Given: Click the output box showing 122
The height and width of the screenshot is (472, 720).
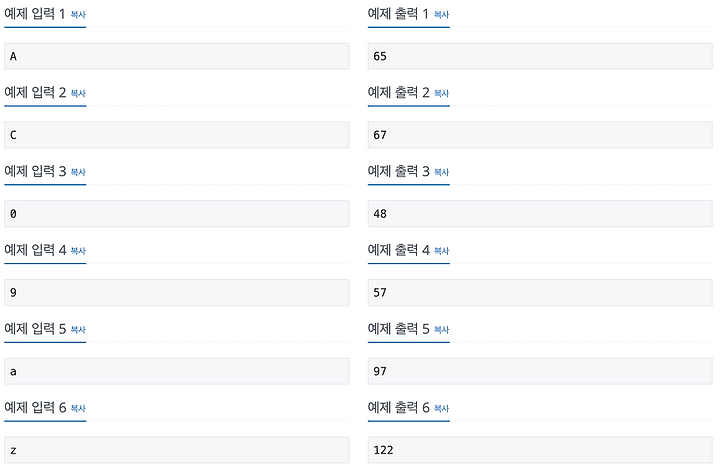Looking at the screenshot, I should click(540, 450).
